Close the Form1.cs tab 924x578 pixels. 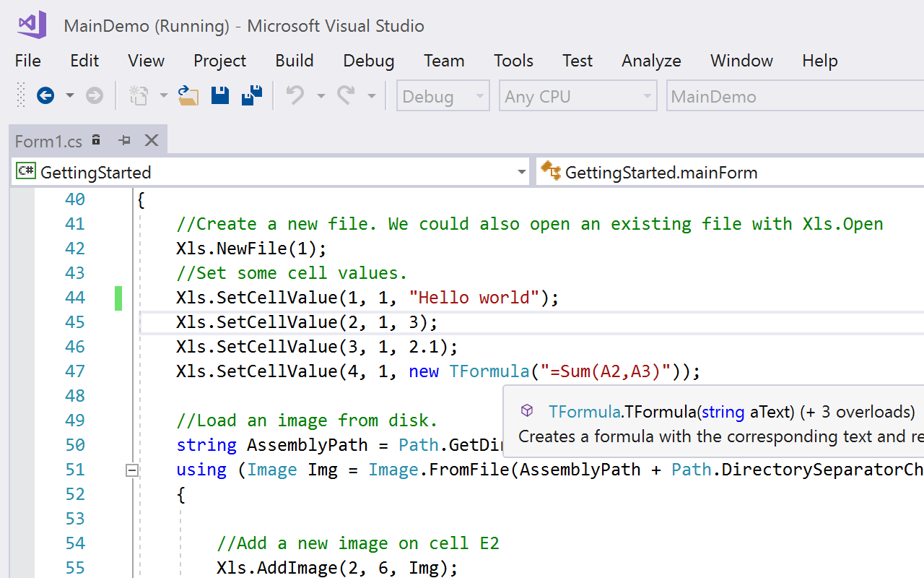coord(152,140)
